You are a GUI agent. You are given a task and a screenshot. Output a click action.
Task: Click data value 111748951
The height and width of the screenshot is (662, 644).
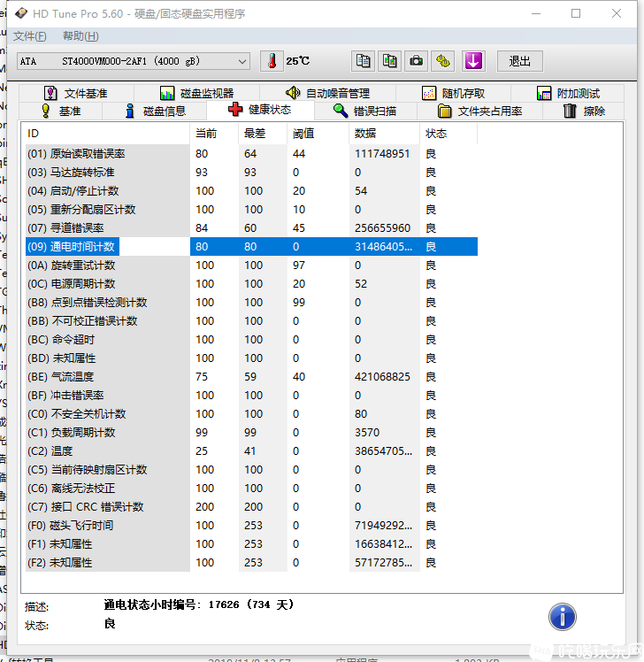click(382, 154)
